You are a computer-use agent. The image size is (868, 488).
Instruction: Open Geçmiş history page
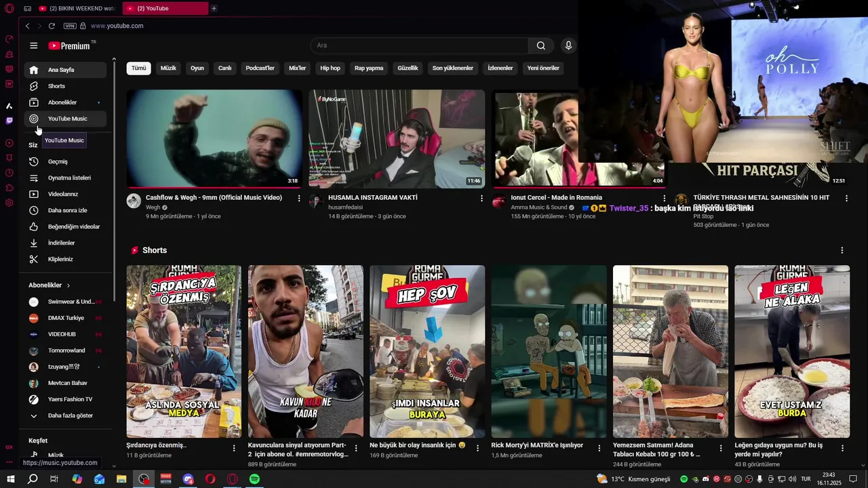click(x=66, y=162)
